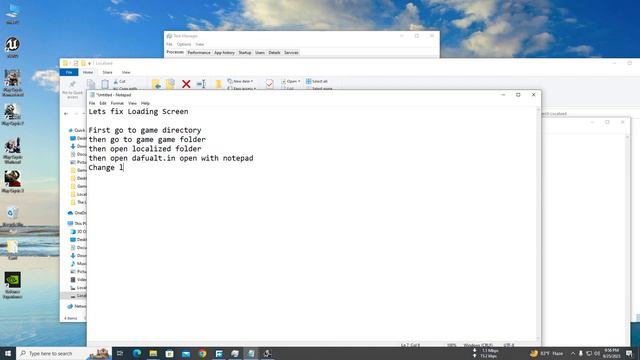Image resolution: width=640 pixels, height=360 pixels.
Task: Show hidden system tray icons chevron
Action: pyautogui.click(x=572, y=353)
